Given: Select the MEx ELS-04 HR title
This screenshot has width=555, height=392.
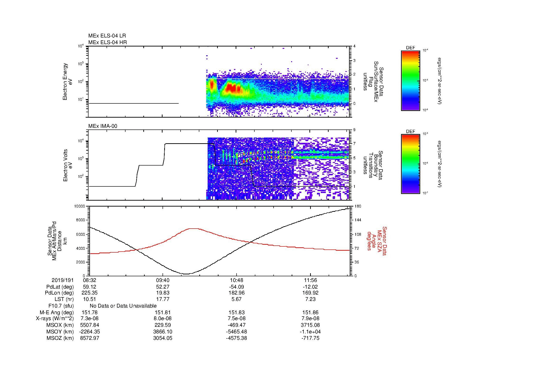Looking at the screenshot, I should 107,42.
